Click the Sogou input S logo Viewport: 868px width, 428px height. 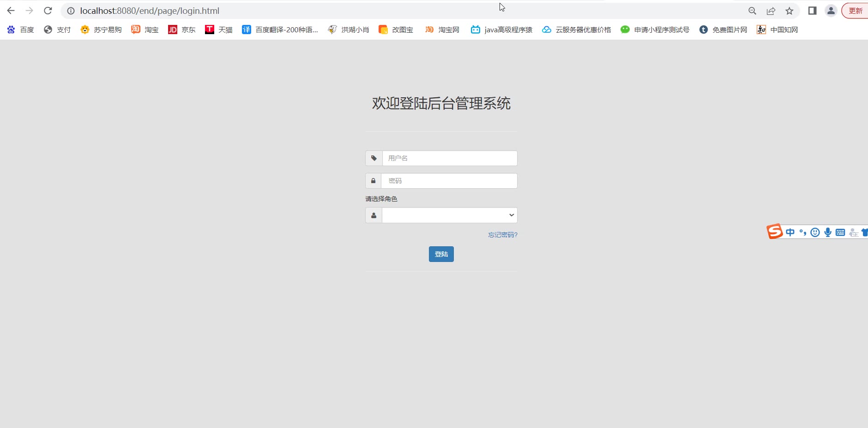click(775, 232)
